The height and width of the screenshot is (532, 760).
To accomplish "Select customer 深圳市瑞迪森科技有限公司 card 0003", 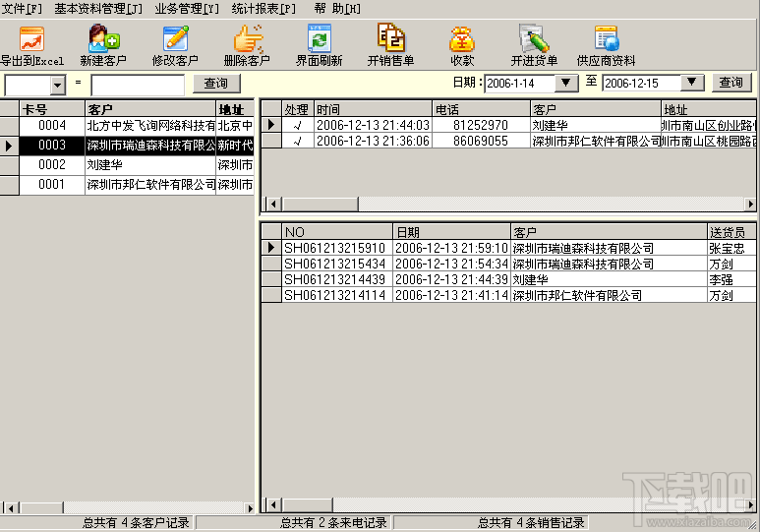I will pos(127,146).
